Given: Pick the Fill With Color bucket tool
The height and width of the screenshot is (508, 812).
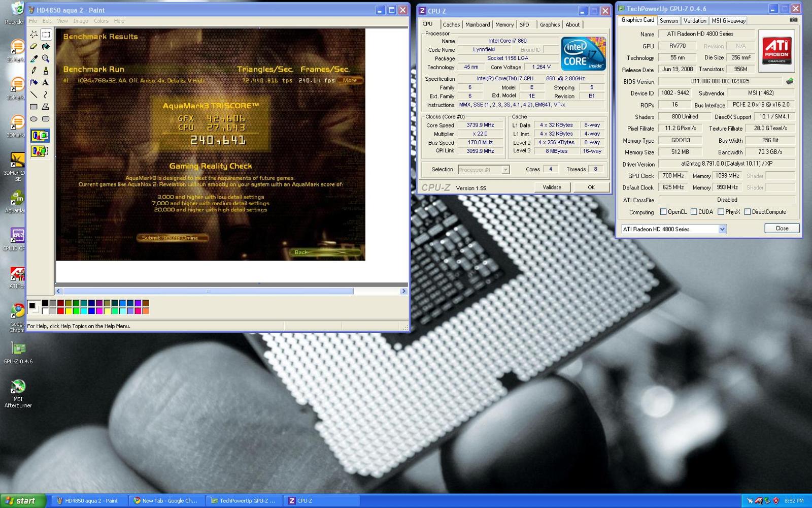Looking at the screenshot, I should pyautogui.click(x=46, y=46).
